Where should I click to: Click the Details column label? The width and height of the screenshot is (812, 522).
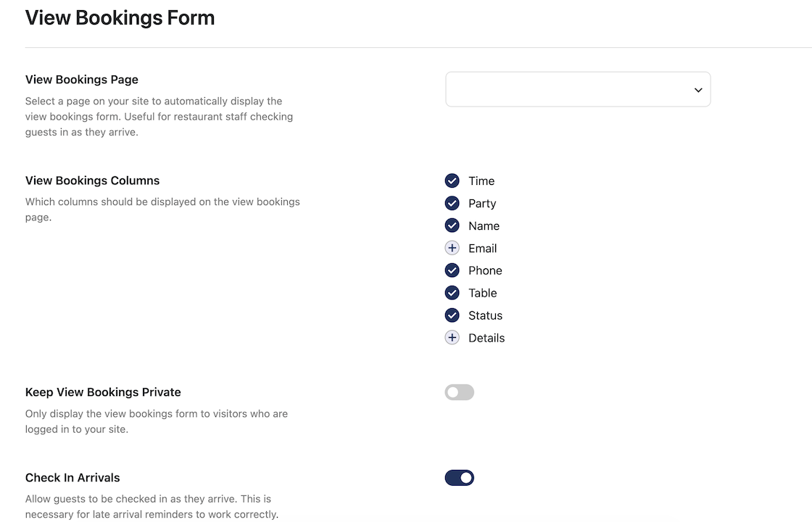[486, 338]
